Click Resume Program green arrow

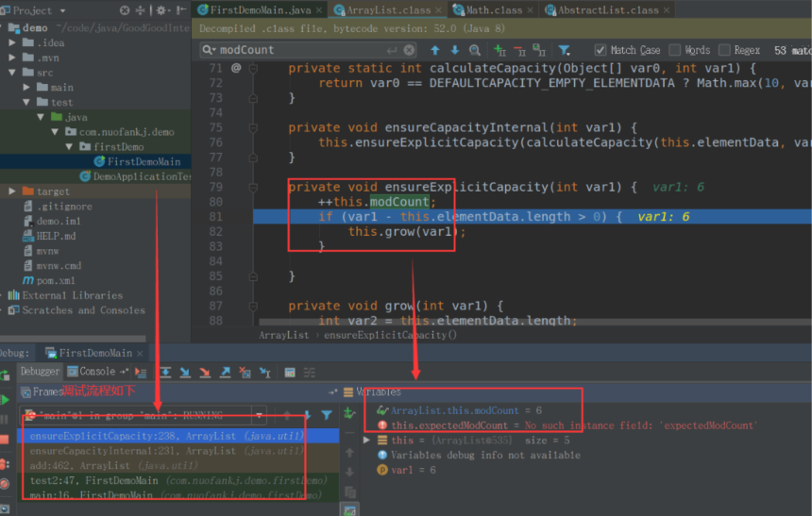7,401
